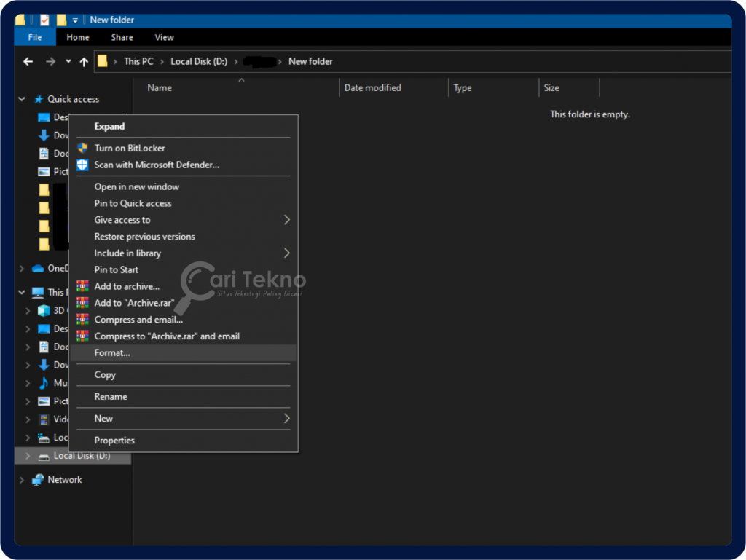Expand the New submenu arrow
This screenshot has width=746, height=560.
click(285, 419)
